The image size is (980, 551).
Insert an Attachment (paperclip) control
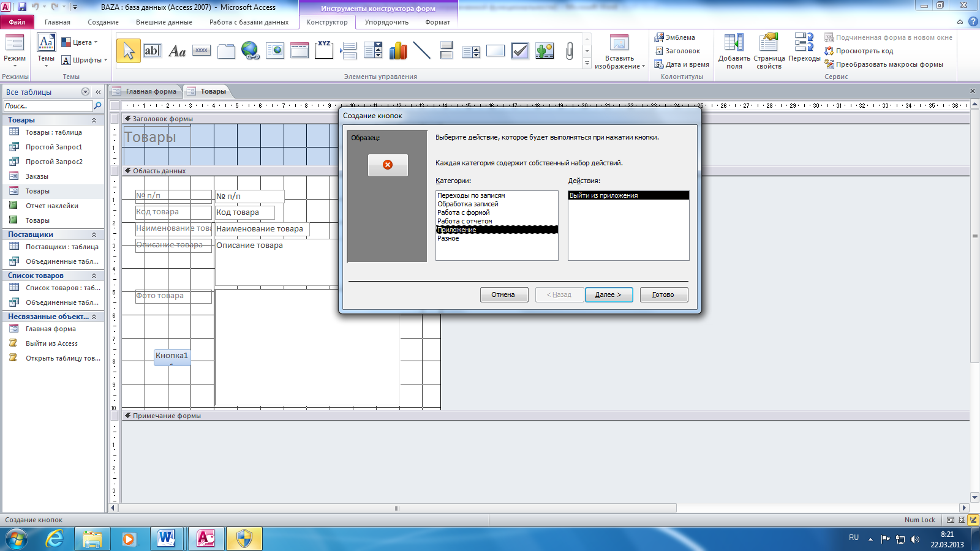pyautogui.click(x=569, y=51)
